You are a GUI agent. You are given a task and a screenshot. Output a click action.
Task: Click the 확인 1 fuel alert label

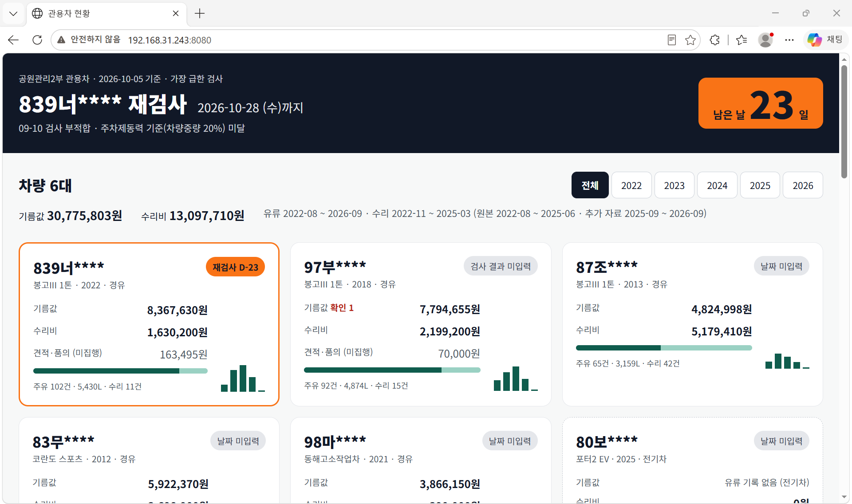(x=342, y=308)
